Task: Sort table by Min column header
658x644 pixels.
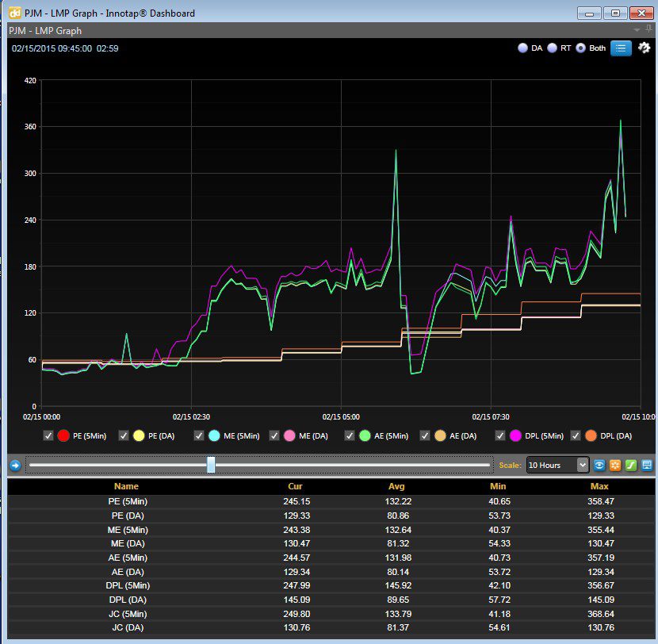Action: pyautogui.click(x=498, y=486)
